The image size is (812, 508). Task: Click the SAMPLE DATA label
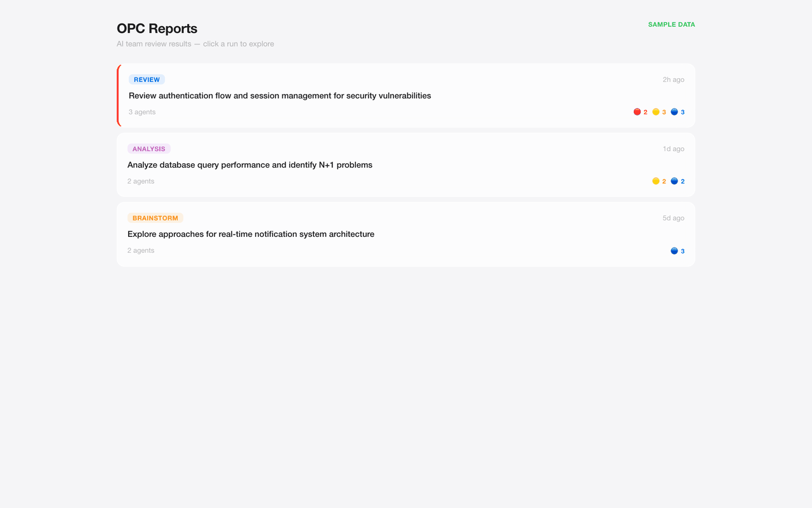point(671,25)
